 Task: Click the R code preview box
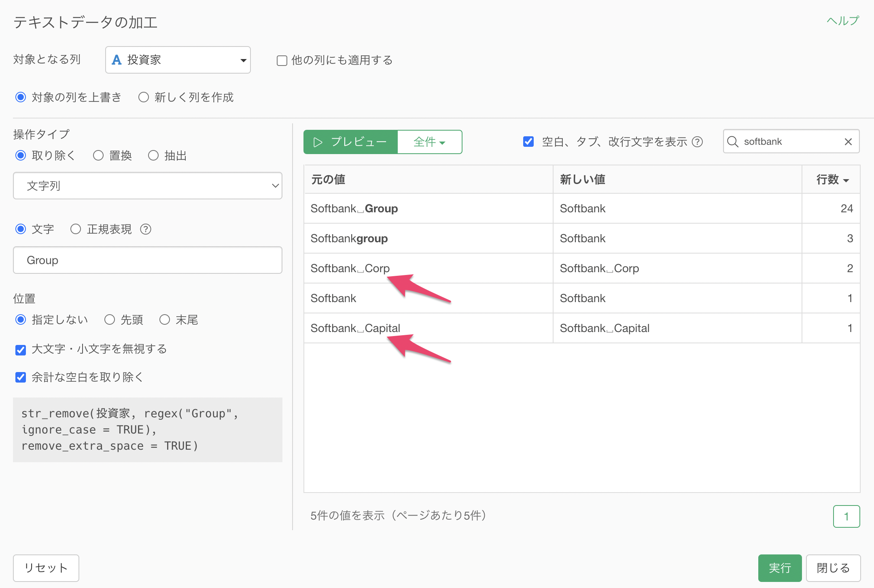coord(148,430)
